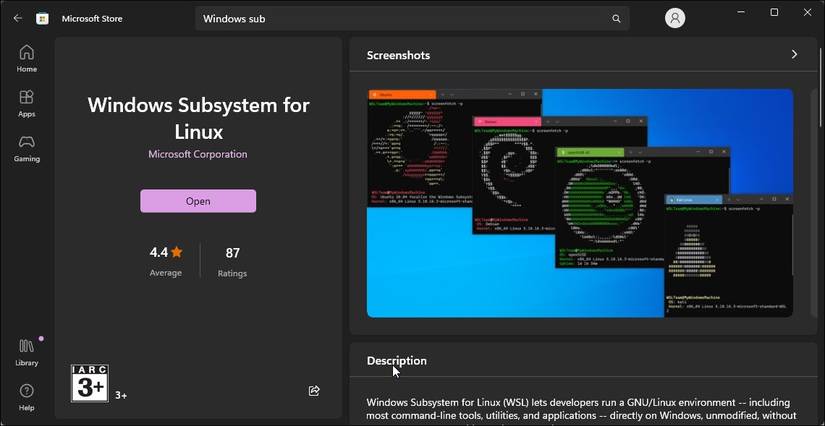
Task: Click the 87 Ratings count
Action: (232, 262)
